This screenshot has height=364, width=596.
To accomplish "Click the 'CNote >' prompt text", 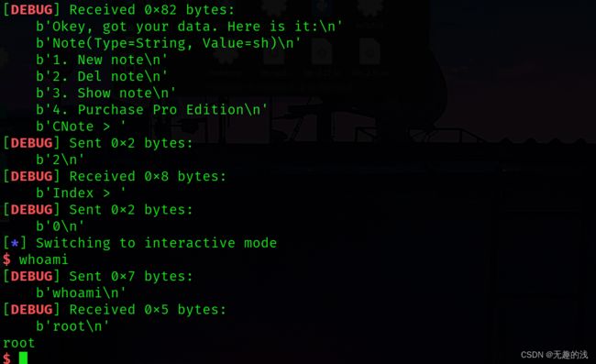I will point(81,127).
